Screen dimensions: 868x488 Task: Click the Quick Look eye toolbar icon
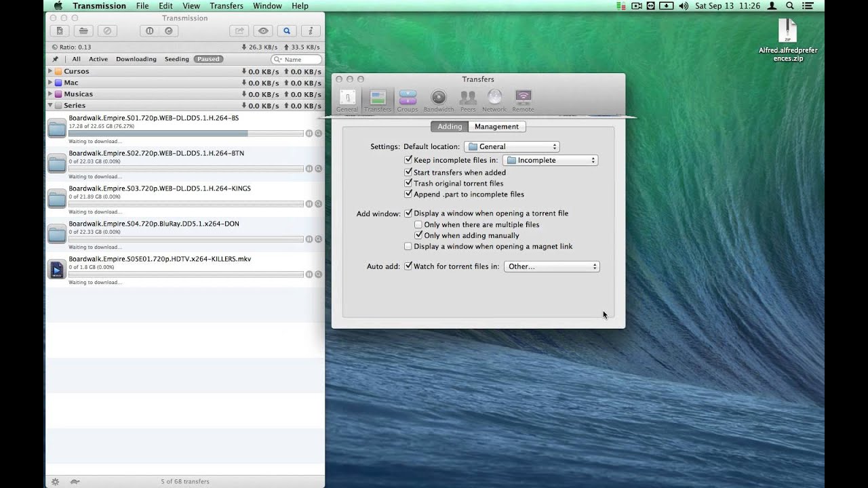click(263, 30)
